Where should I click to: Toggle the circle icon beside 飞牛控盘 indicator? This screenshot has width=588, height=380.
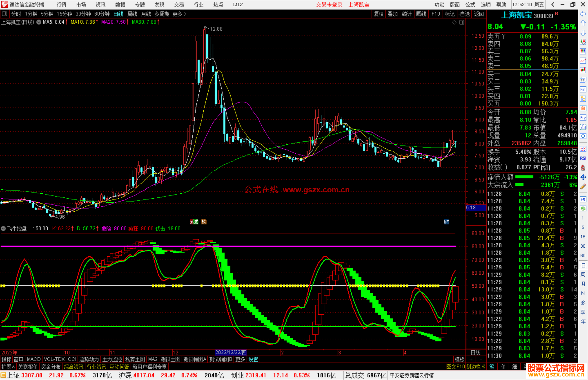(4, 229)
